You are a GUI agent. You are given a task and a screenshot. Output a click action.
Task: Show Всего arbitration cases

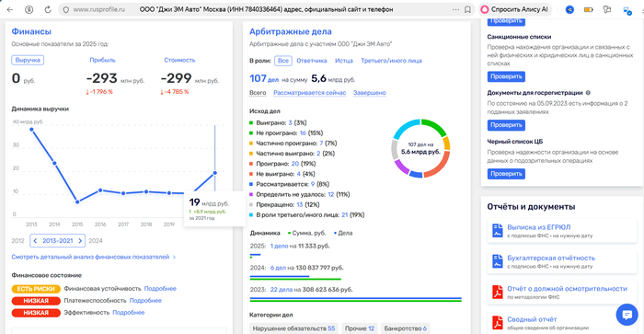pos(258,93)
